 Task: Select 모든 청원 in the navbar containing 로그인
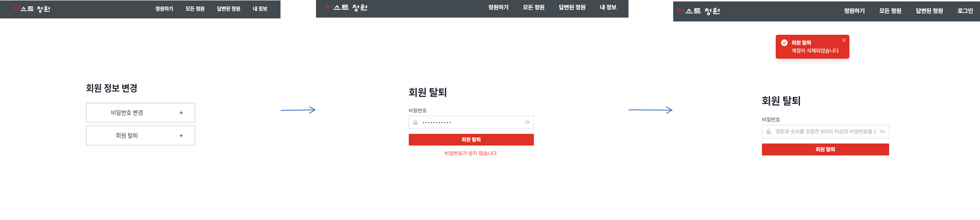890,11
